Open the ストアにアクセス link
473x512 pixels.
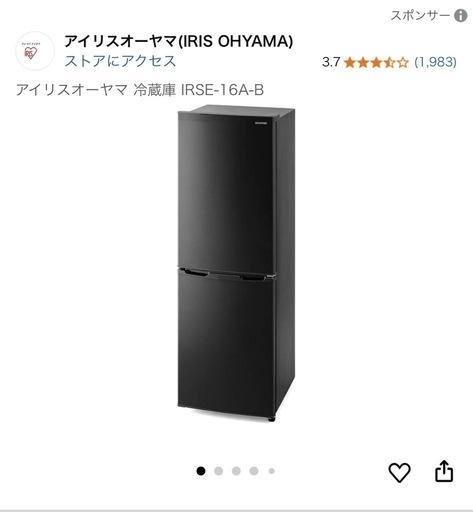coord(120,61)
